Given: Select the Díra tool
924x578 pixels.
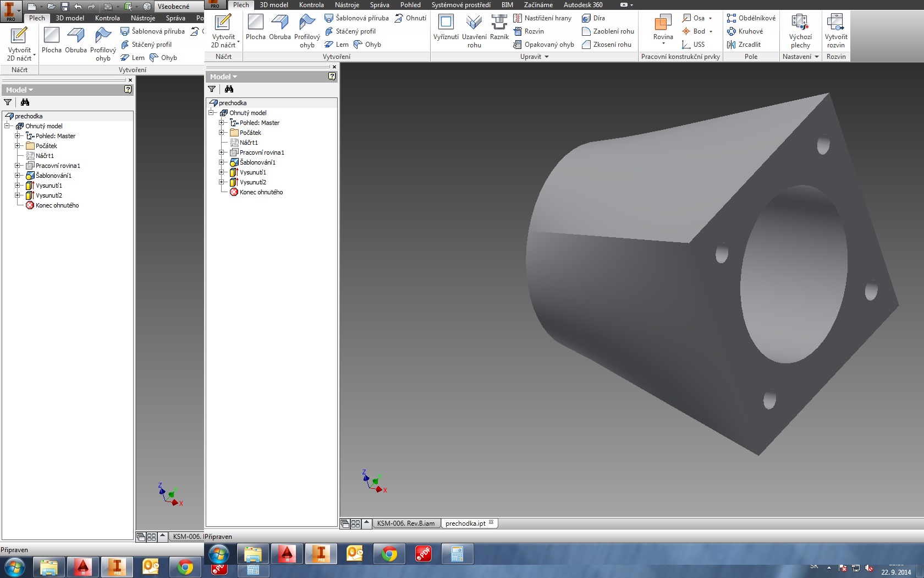Looking at the screenshot, I should [593, 18].
